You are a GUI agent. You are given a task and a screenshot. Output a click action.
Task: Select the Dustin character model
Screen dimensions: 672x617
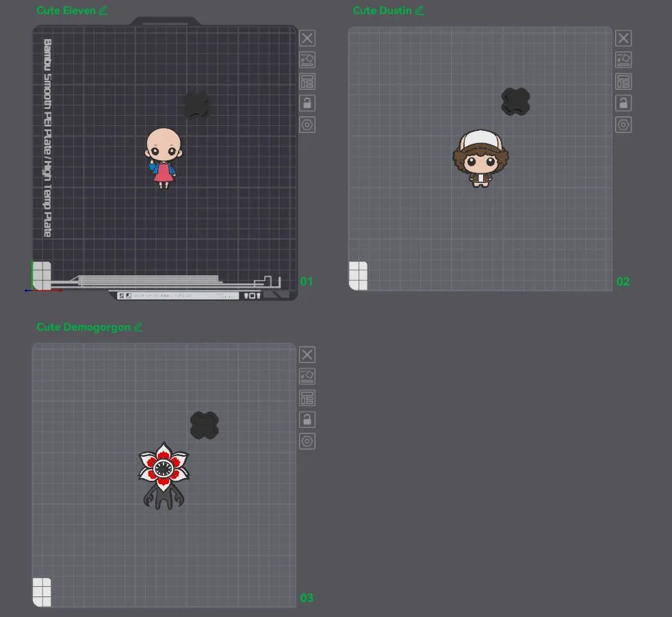(x=480, y=158)
